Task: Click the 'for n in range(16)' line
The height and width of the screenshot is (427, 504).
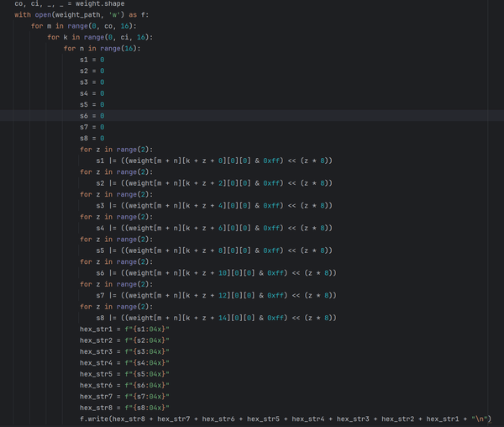Action: [x=102, y=49]
